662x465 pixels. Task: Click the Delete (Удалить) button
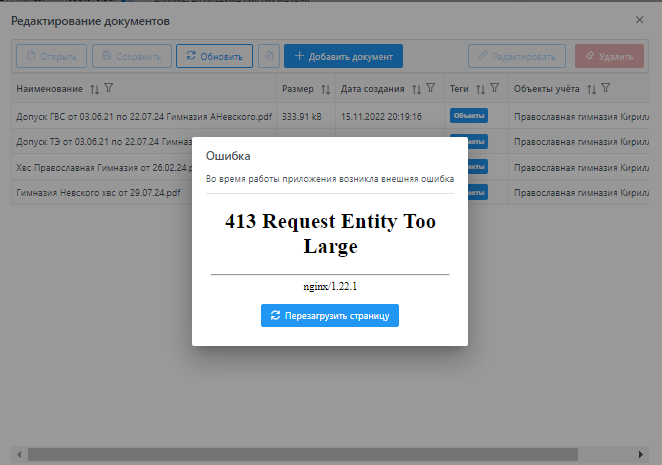tap(609, 56)
